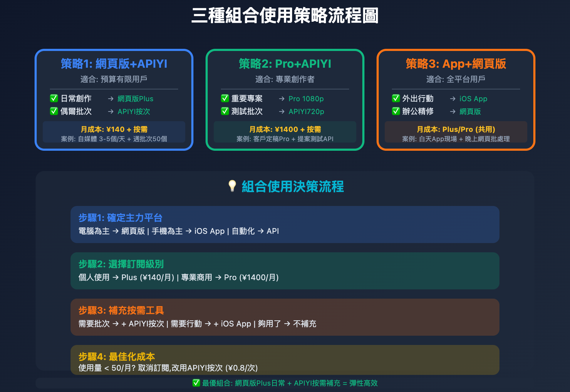Screen dimensions: 570x392
Task: Open the 網頁版Plus green link
Action: tap(135, 99)
